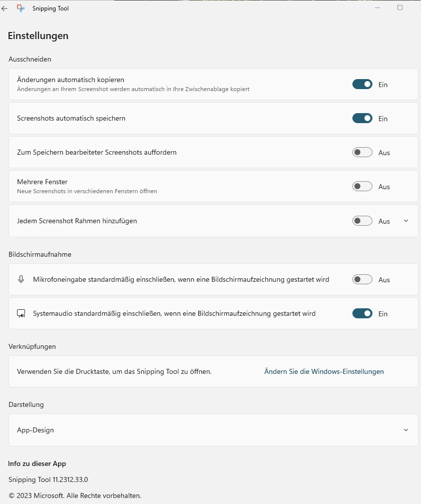Click the back arrow icon
The height and width of the screenshot is (504, 421).
5,9
